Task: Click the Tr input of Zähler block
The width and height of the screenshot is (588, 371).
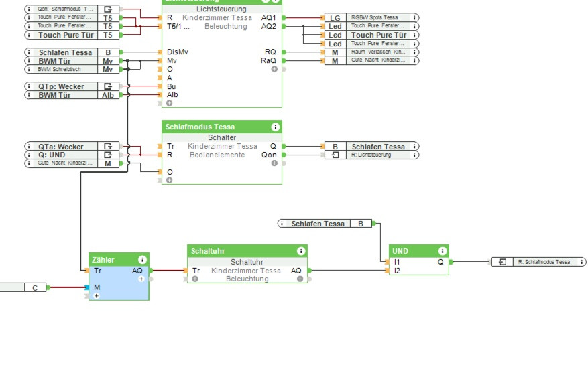Action: pos(97,271)
